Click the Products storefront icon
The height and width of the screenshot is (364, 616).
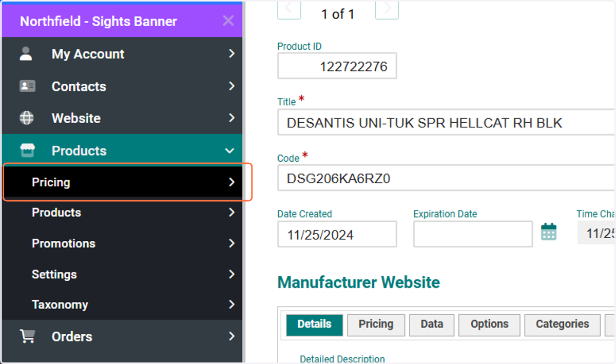pyautogui.click(x=27, y=150)
